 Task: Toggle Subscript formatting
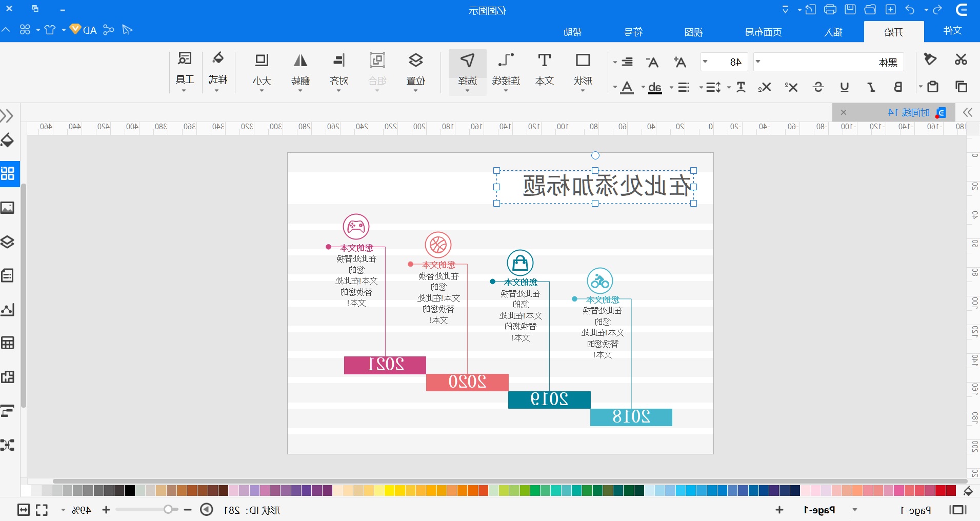tap(765, 87)
